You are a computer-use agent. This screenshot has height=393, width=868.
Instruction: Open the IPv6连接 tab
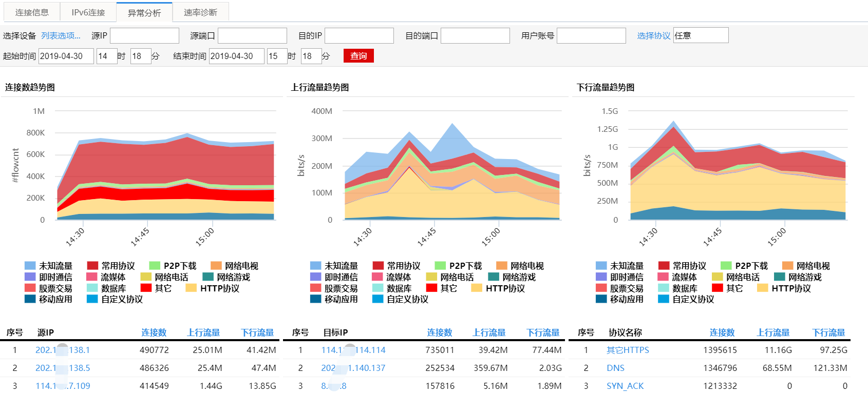coord(88,12)
